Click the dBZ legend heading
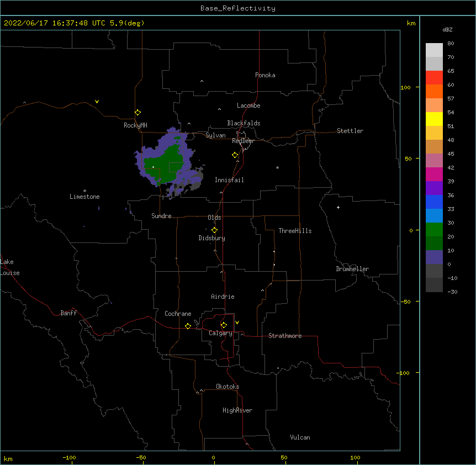This screenshot has width=476, height=465. 447,29
